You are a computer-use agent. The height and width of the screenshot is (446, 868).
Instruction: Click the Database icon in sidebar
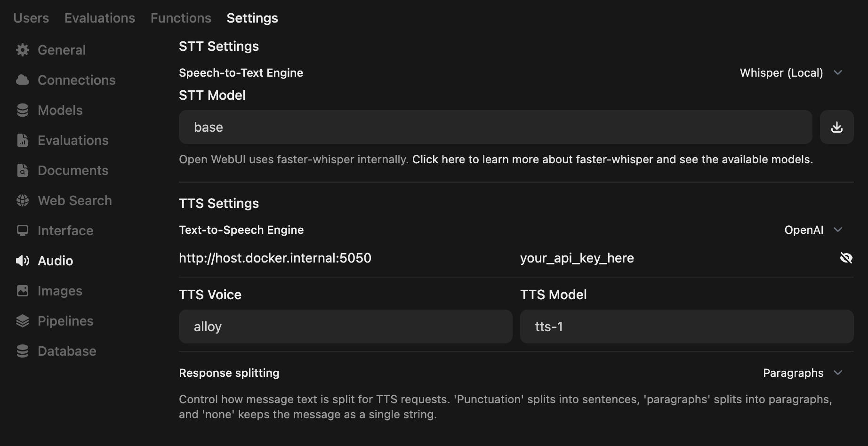[23, 351]
